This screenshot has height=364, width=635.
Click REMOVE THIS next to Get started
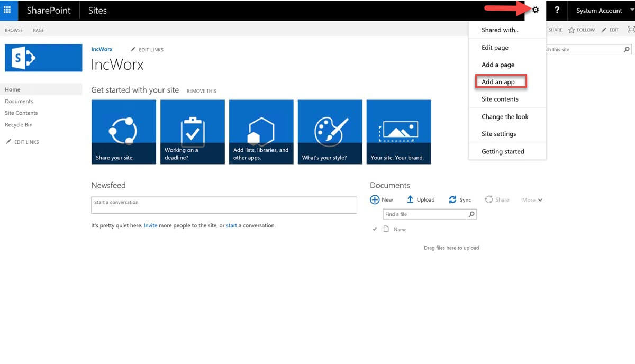201,91
